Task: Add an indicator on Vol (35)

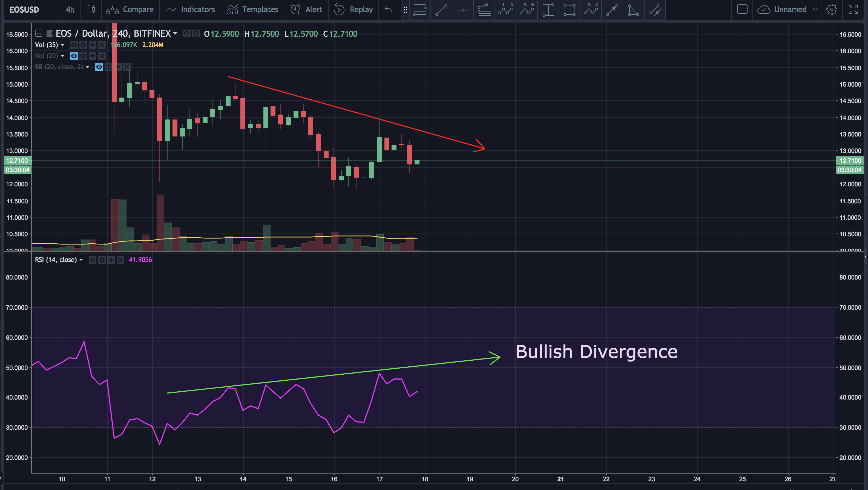Action: (92, 45)
